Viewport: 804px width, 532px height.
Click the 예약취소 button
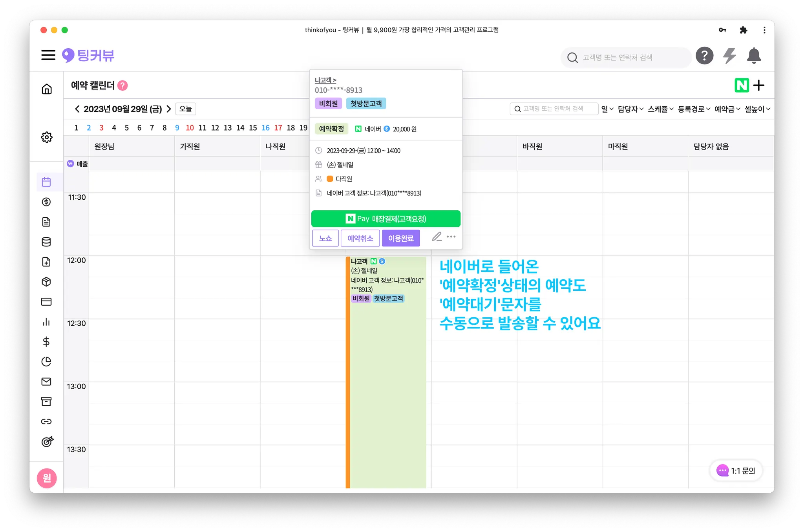360,238
